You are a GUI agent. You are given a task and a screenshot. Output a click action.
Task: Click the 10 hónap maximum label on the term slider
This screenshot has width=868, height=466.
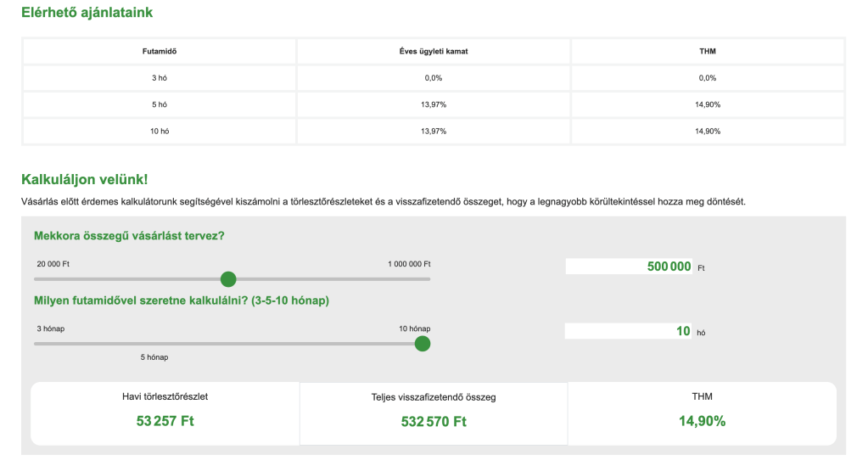414,328
